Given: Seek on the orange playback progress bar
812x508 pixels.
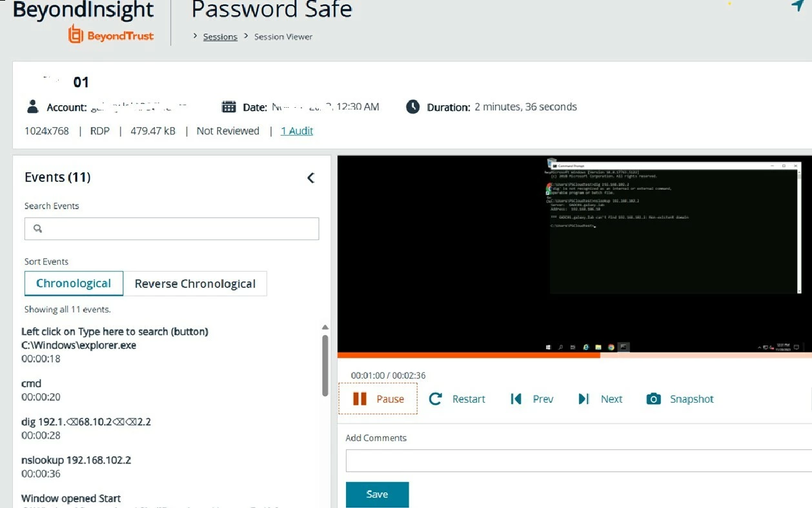Looking at the screenshot, I should pos(574,355).
